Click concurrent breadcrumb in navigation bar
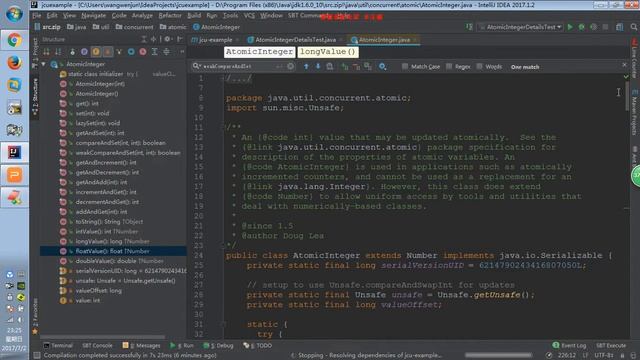 click(135, 27)
